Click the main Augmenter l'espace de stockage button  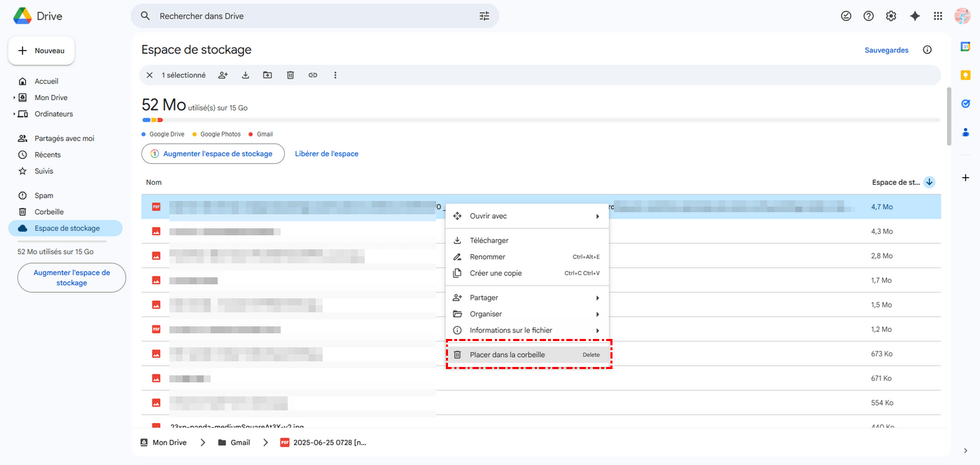[x=213, y=153]
